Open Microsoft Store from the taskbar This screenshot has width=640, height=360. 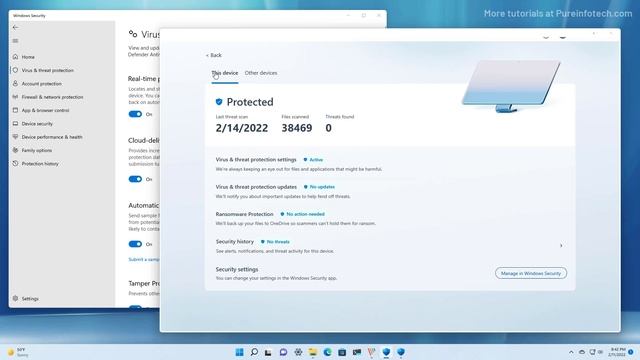(x=342, y=352)
